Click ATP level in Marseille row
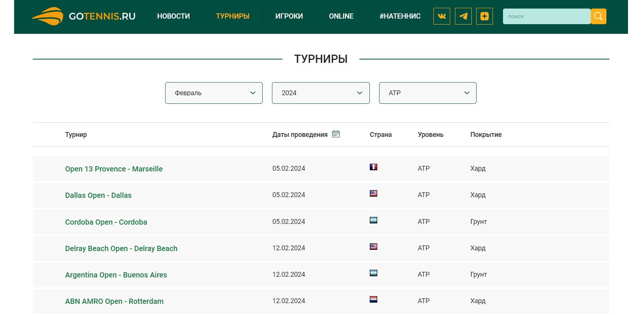644x315 pixels. (x=424, y=168)
